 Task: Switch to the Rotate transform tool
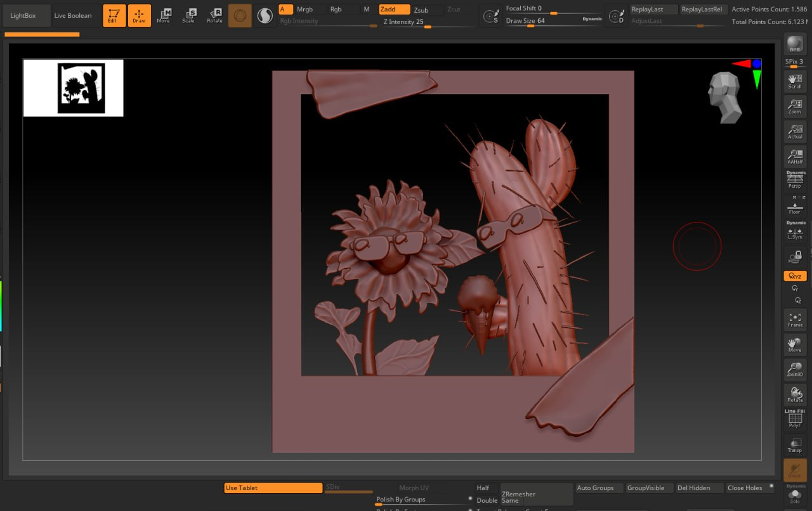[214, 15]
